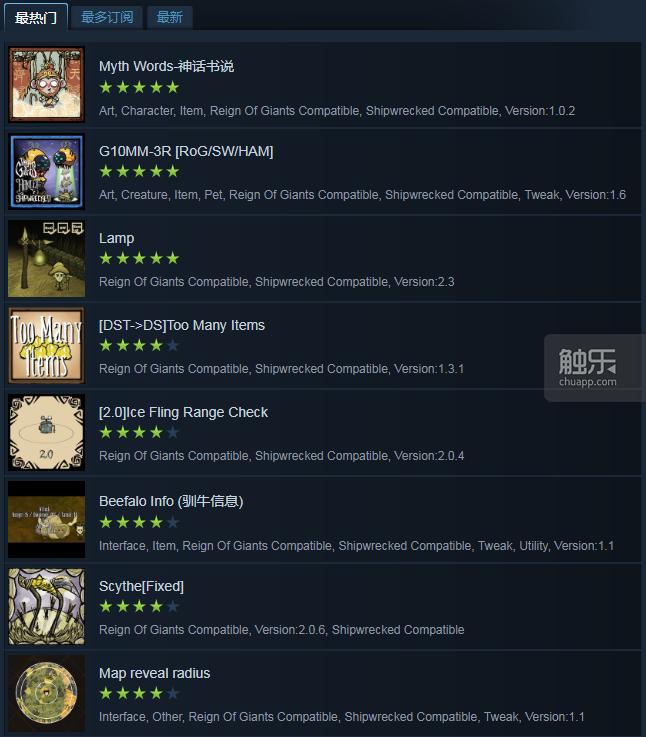The image size is (646, 737).
Task: Click the G10MM-3R mod thumbnail image
Action: pyautogui.click(x=47, y=172)
